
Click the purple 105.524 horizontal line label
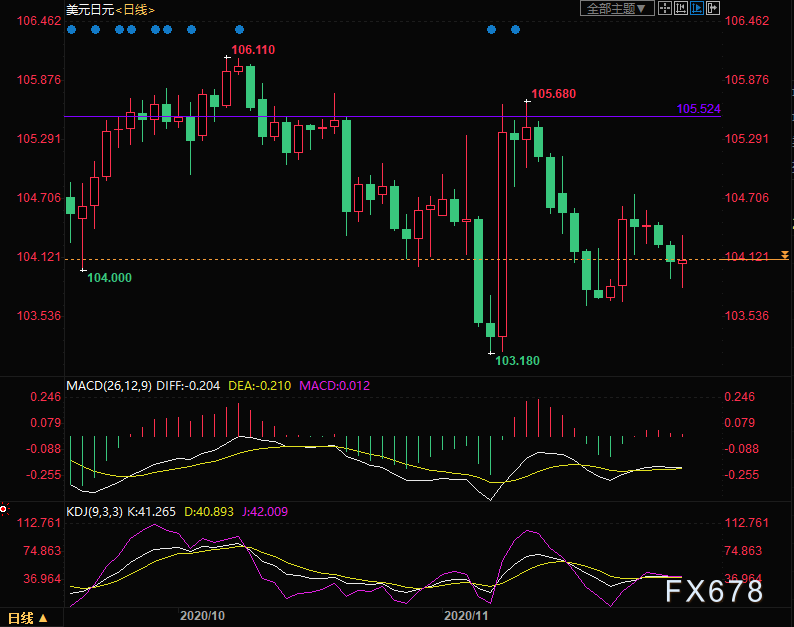[x=698, y=108]
